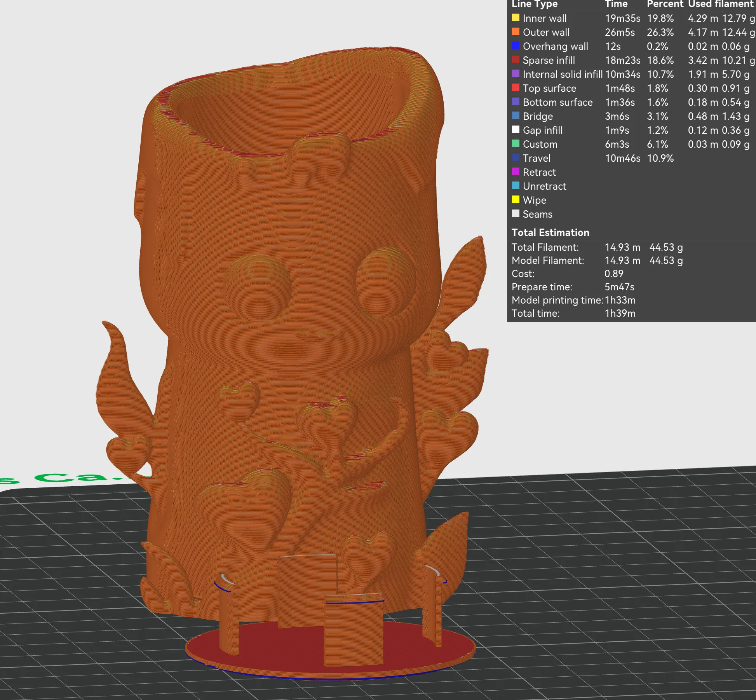
Task: Show Wipe moves via legend
Action: click(534, 200)
